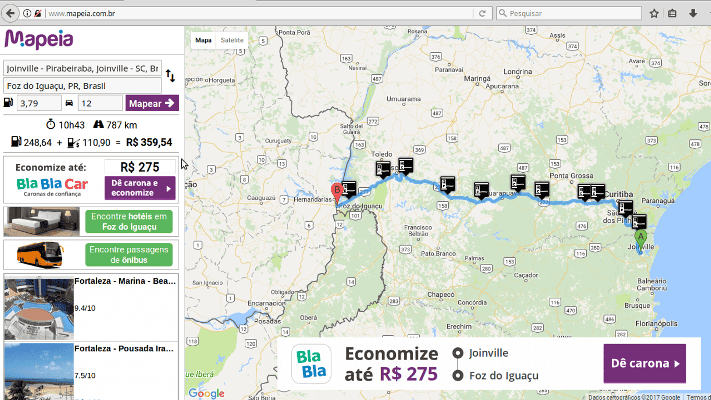Click the fuel price field 3,79
The image size is (711, 400).
pyautogui.click(x=39, y=103)
